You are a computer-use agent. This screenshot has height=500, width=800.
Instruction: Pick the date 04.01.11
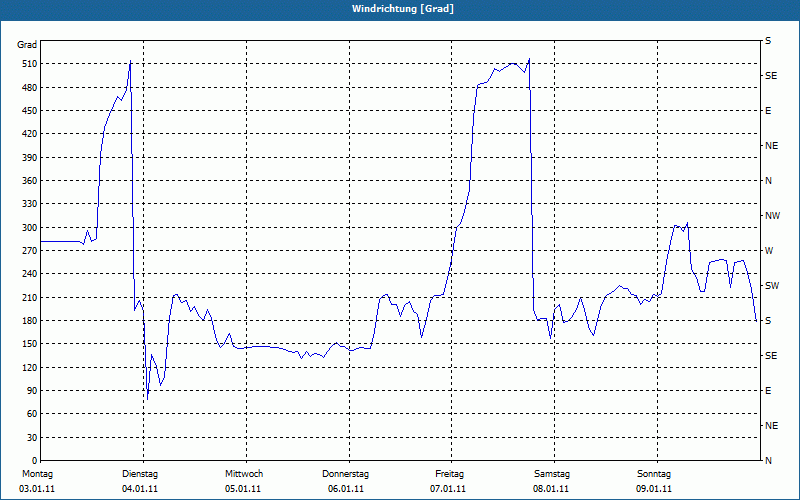[140, 489]
